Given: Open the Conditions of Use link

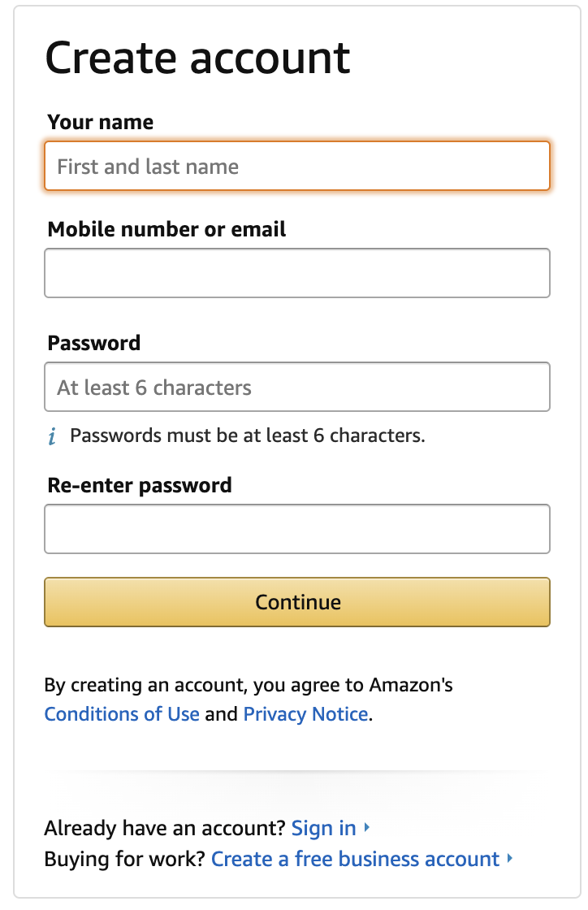Looking at the screenshot, I should (122, 714).
